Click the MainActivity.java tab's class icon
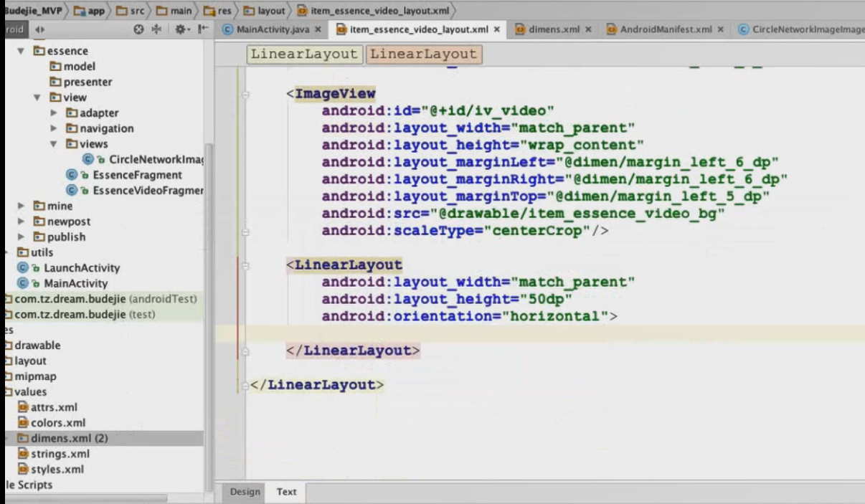Screen dimensions: 865x504 click(x=228, y=29)
